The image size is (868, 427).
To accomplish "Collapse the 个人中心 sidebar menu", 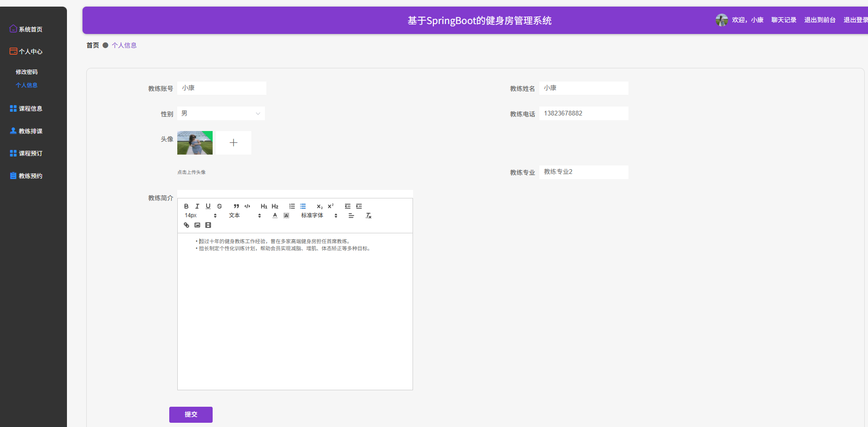I will 31,51.
